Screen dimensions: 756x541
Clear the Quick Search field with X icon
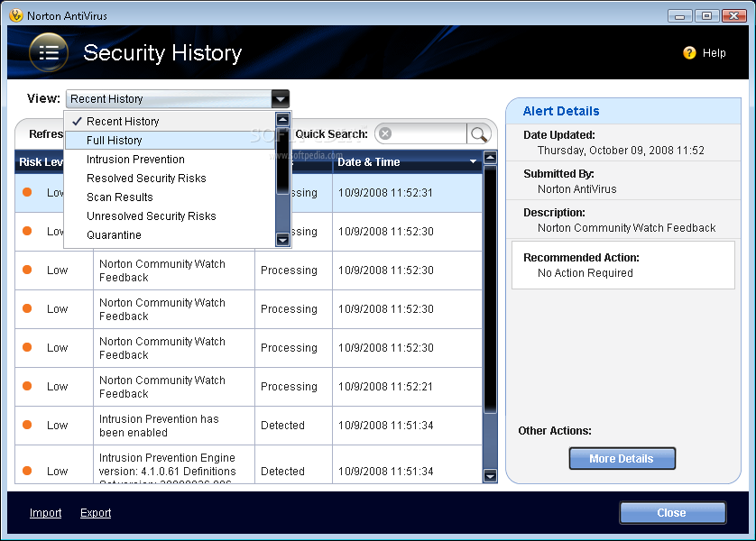pos(384,133)
